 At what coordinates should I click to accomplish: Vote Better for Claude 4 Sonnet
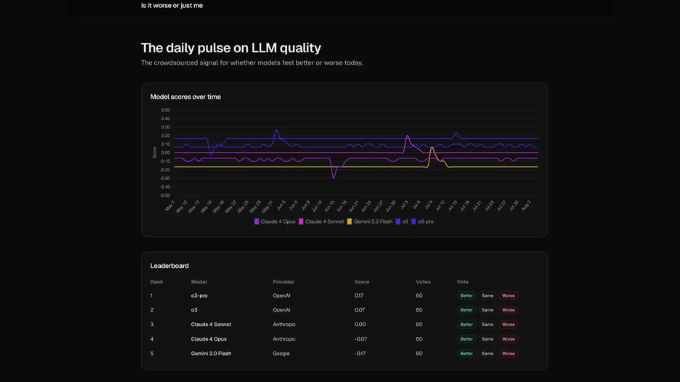click(x=466, y=324)
